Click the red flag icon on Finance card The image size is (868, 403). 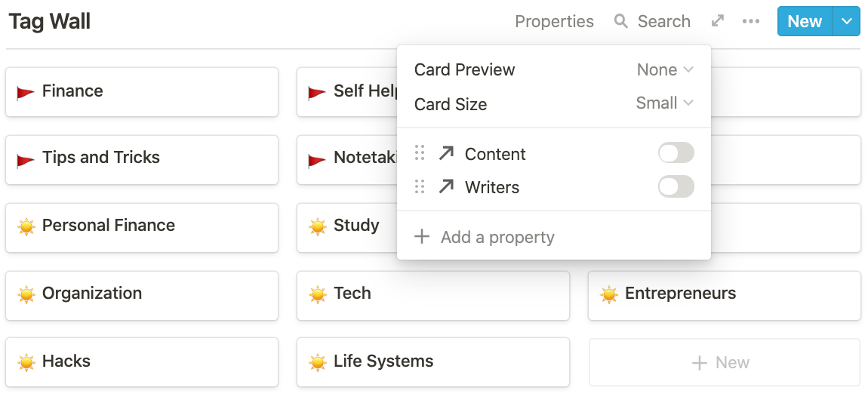26,92
